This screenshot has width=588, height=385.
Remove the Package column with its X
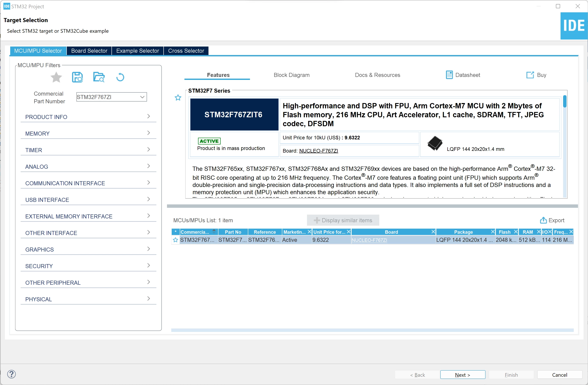tap(493, 232)
